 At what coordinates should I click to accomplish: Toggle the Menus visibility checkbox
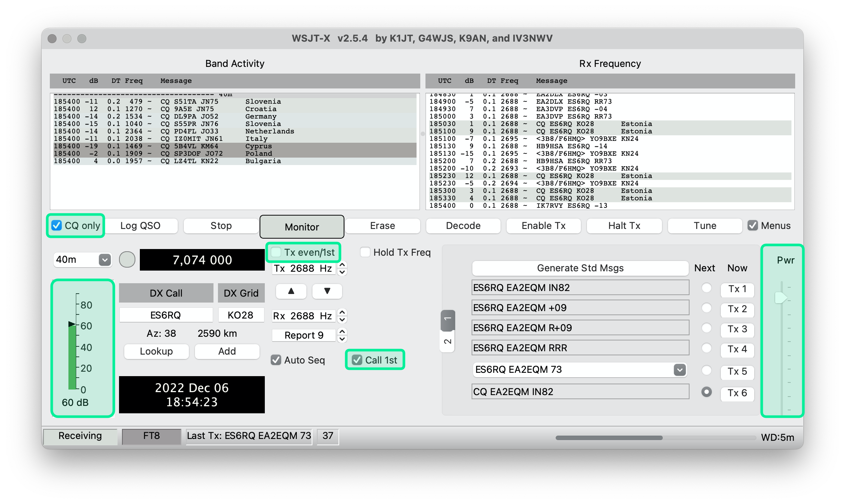click(753, 225)
